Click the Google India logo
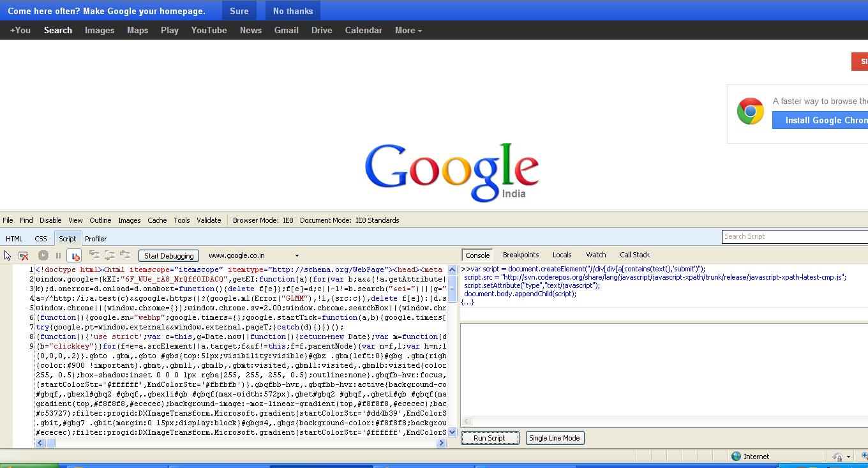The image size is (868, 468). coord(452,172)
